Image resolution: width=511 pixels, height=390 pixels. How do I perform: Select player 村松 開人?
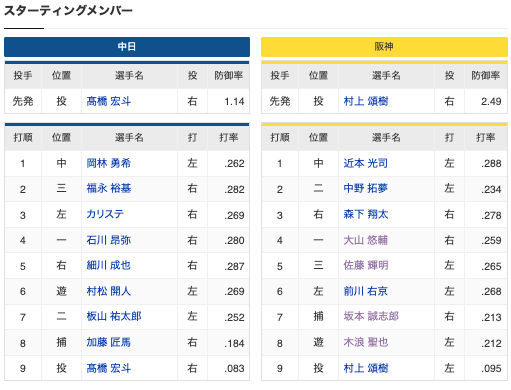tap(108, 291)
